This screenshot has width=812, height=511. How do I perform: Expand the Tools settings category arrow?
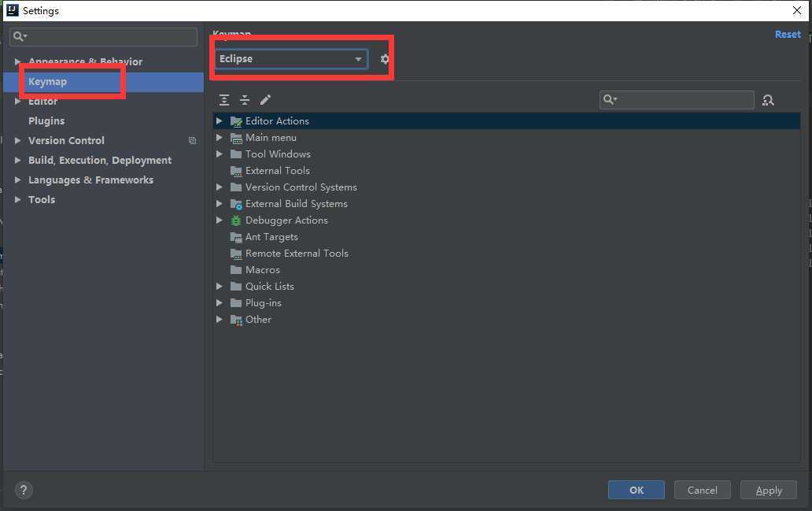(17, 199)
